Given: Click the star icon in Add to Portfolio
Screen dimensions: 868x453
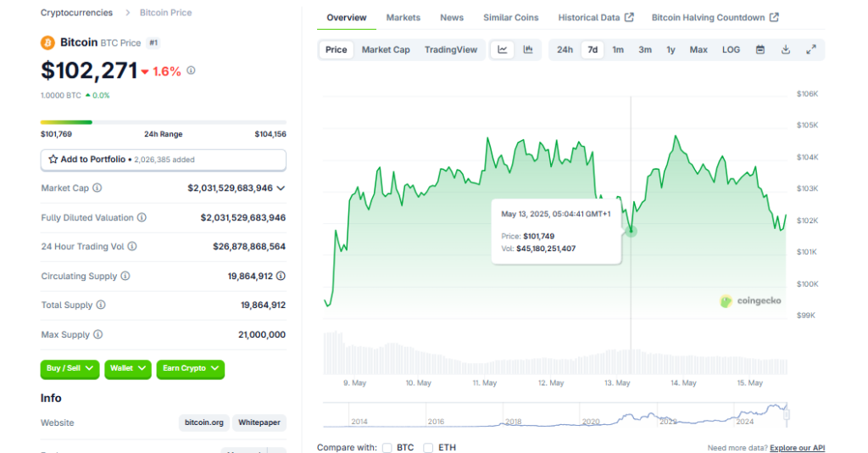Looking at the screenshot, I should (53, 159).
